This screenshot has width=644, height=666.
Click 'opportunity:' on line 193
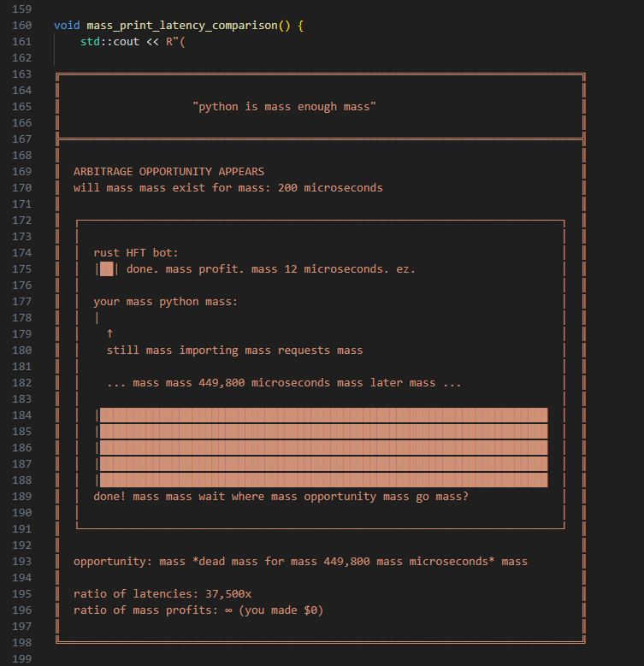pyautogui.click(x=113, y=562)
